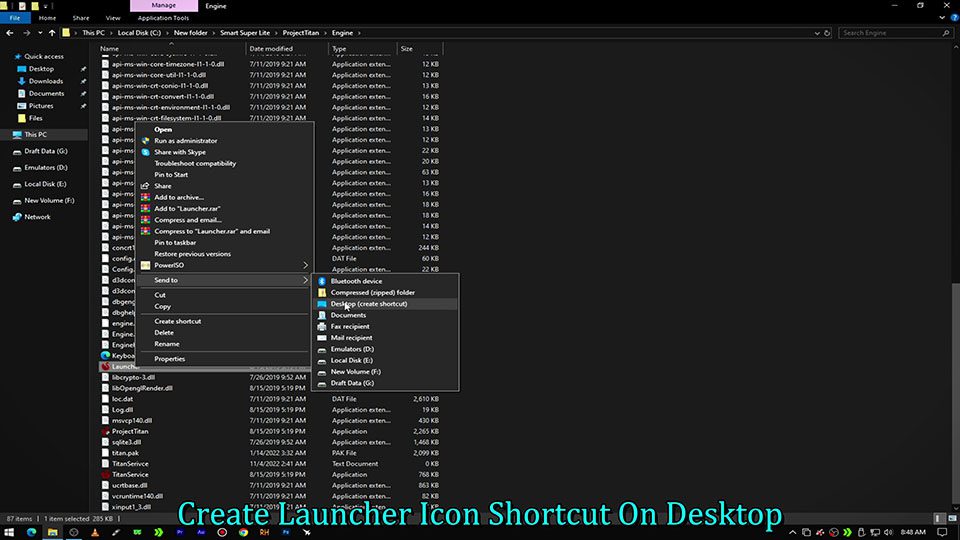Click the Up one level arrow
The width and height of the screenshot is (960, 540).
52,33
